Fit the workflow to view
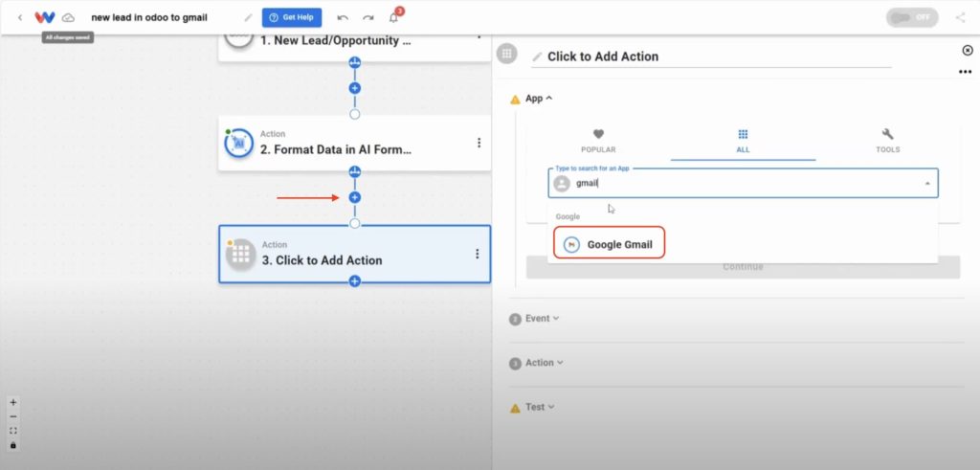The height and width of the screenshot is (470, 980). coord(13,431)
